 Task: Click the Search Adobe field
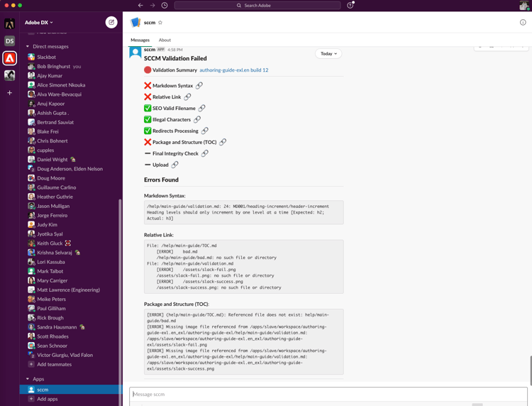257,6
